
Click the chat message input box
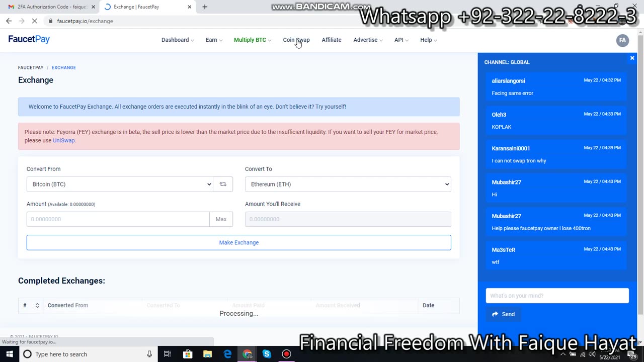557,296
